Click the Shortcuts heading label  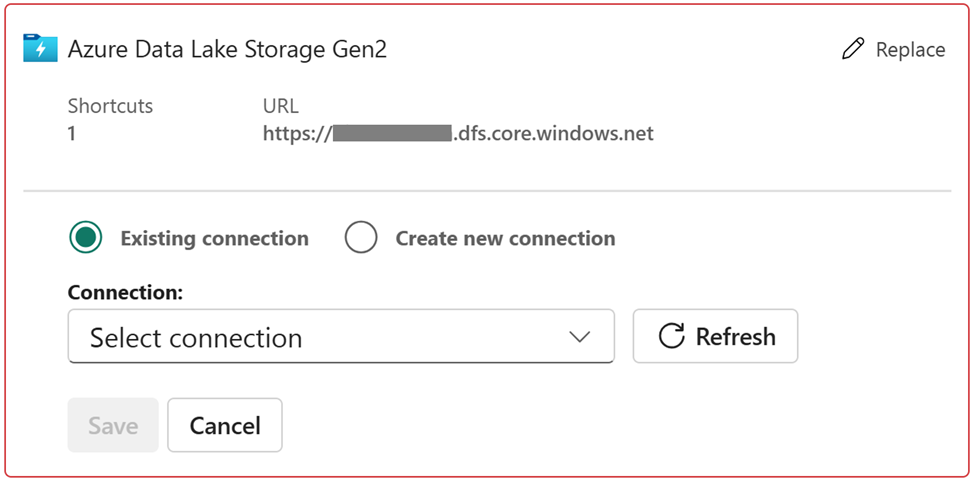(110, 106)
